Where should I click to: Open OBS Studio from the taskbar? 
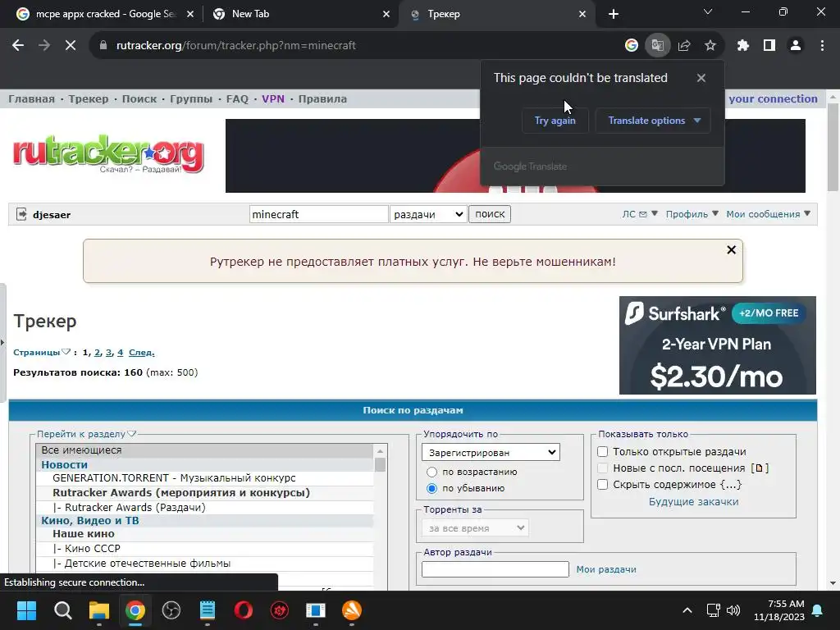point(171,610)
